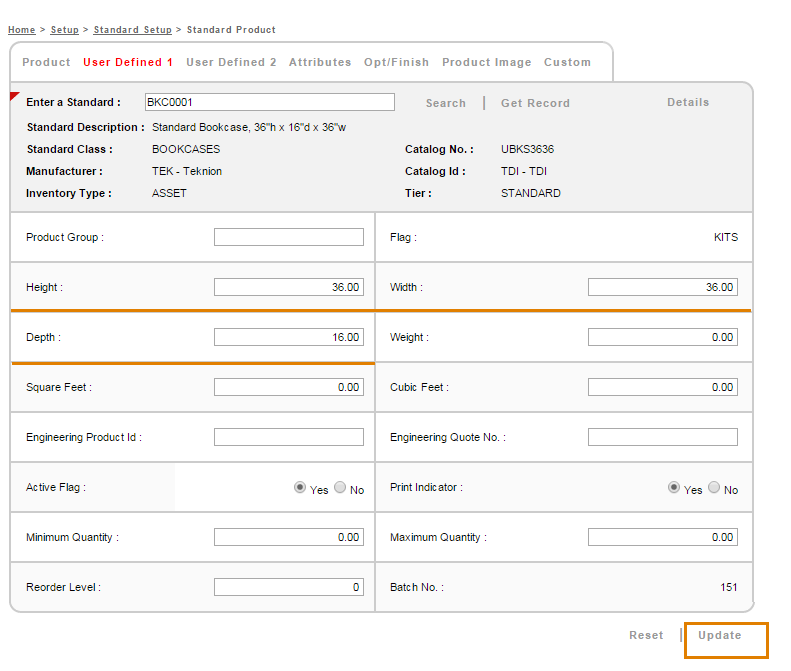Navigate to Home in breadcrumb
The width and height of the screenshot is (791, 671).
point(21,30)
